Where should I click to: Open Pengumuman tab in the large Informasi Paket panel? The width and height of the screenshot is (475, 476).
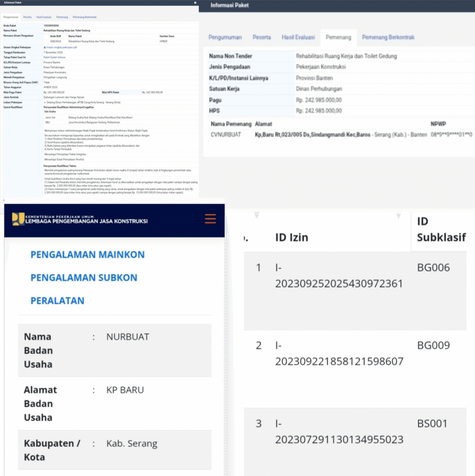[225, 37]
